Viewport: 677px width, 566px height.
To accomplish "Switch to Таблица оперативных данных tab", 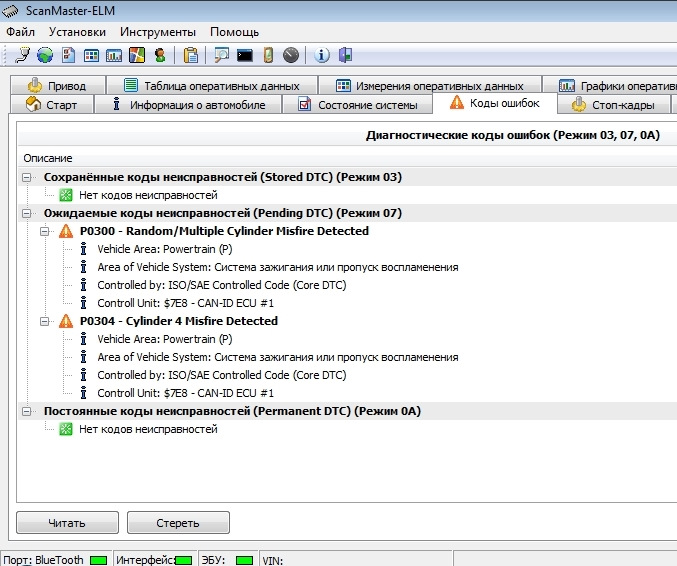I will (212, 85).
